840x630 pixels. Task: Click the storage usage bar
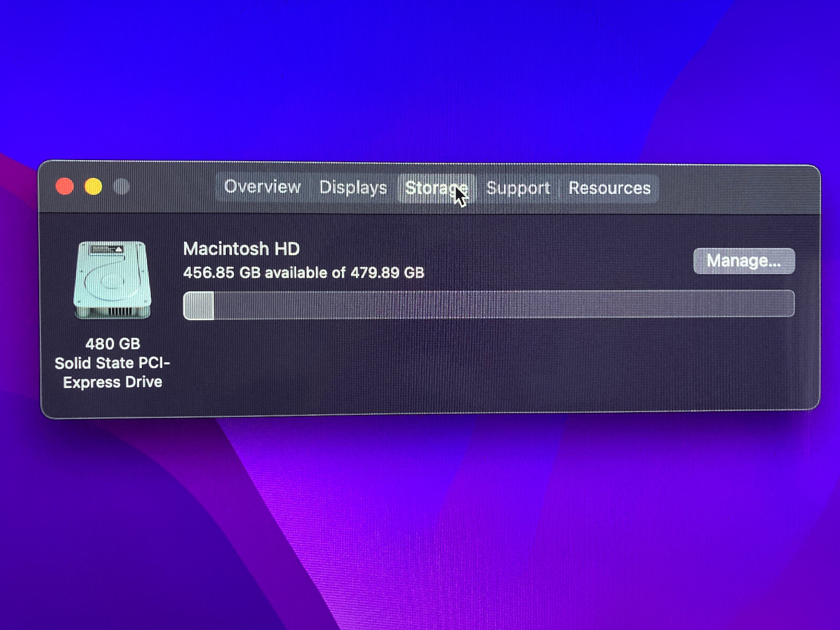tap(488, 304)
